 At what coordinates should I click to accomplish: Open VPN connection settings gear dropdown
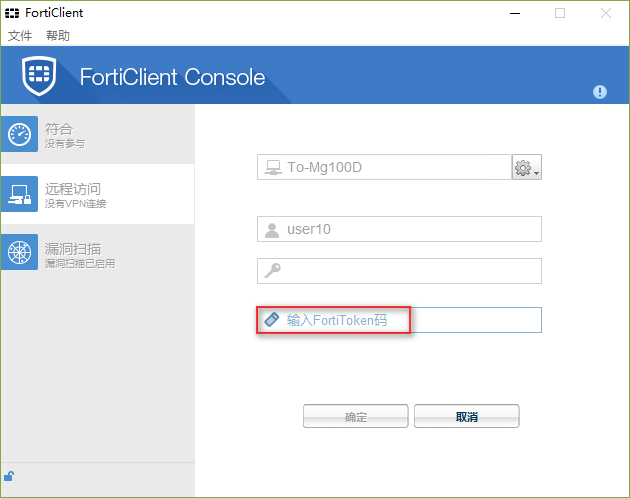point(527,167)
